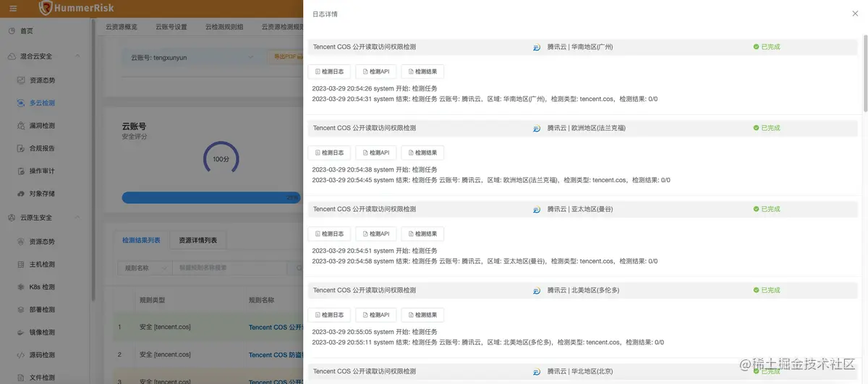The image size is (868, 384).
Task: Click 资源态势 icon under 混合云安全
Action: click(x=22, y=80)
